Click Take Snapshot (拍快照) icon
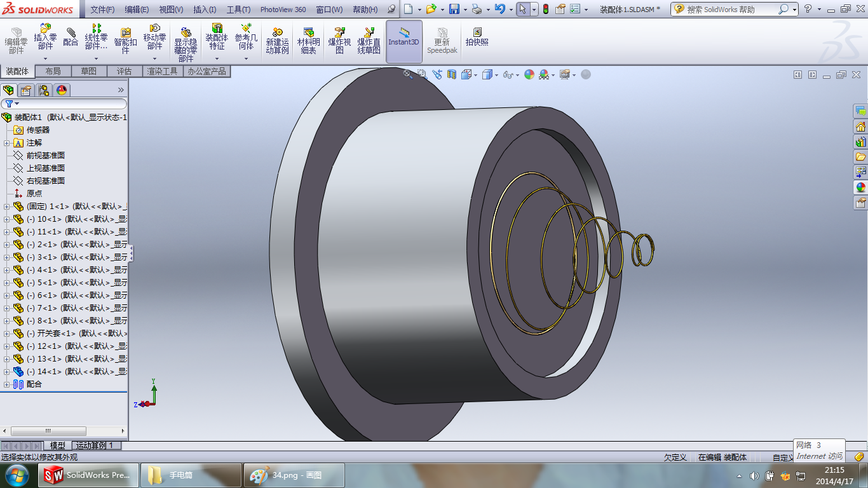Viewport: 868px width, 488px height. click(x=477, y=37)
